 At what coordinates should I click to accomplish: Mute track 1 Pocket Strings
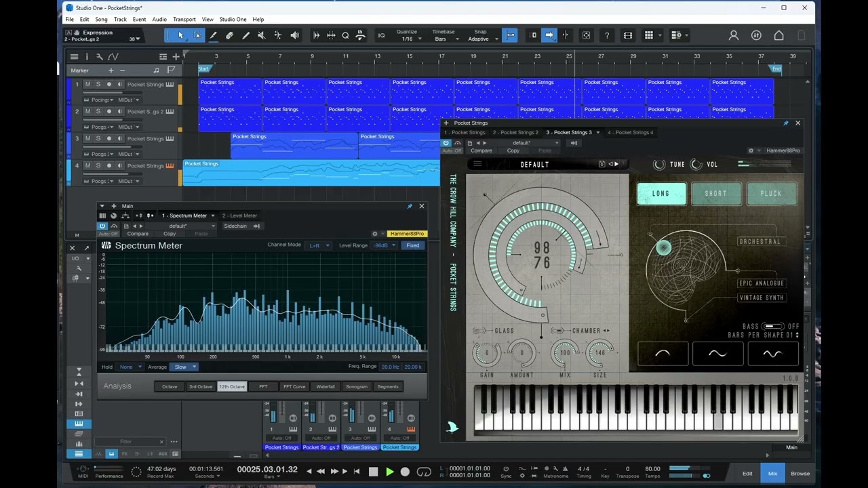click(87, 85)
